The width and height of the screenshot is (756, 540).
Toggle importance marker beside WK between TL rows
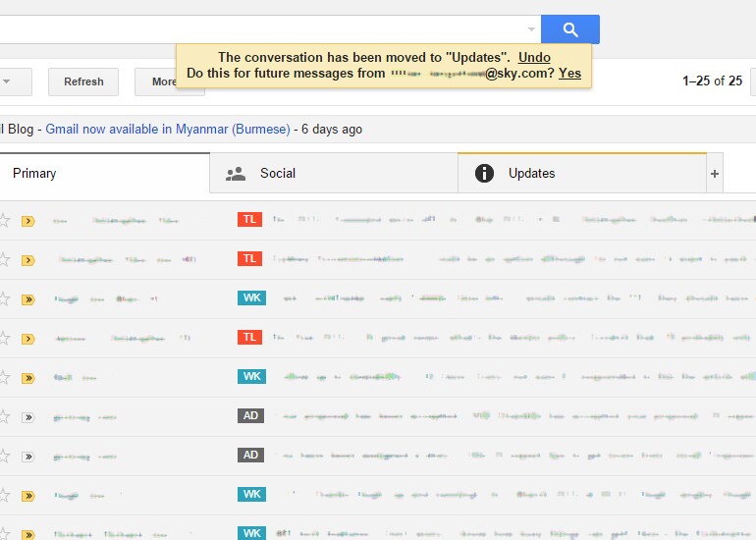point(27,299)
